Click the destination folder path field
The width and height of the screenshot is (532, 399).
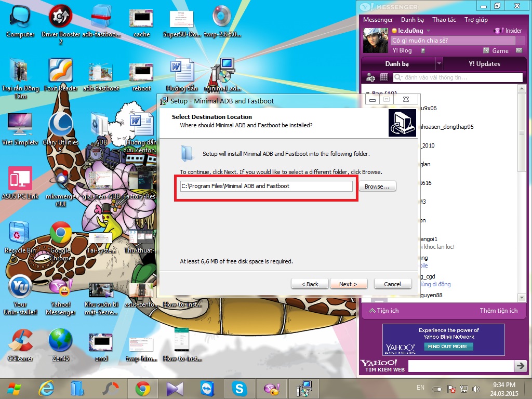click(x=267, y=186)
